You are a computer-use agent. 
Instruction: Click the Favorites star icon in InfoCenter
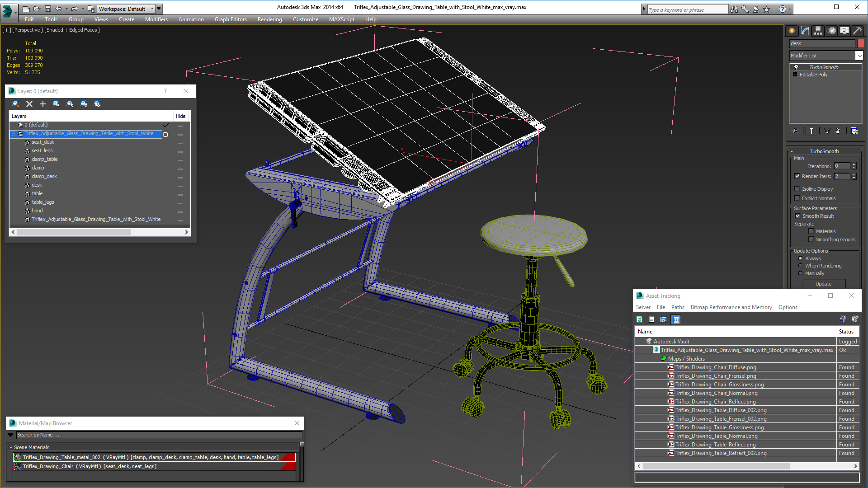tap(766, 9)
